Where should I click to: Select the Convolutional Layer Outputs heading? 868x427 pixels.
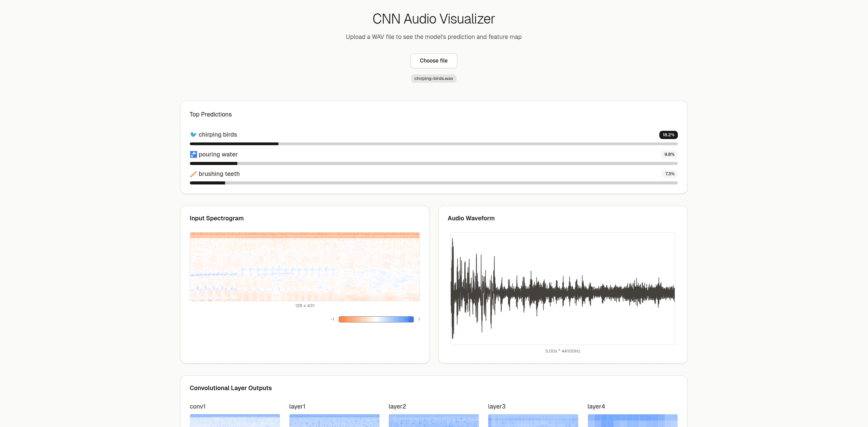[231, 388]
